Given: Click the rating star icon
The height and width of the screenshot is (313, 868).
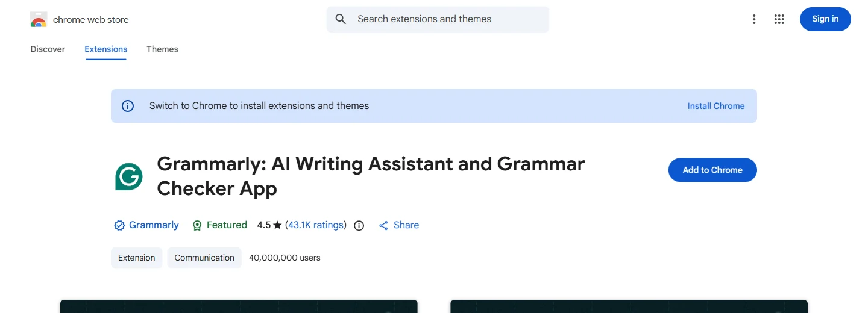Looking at the screenshot, I should pos(277,225).
